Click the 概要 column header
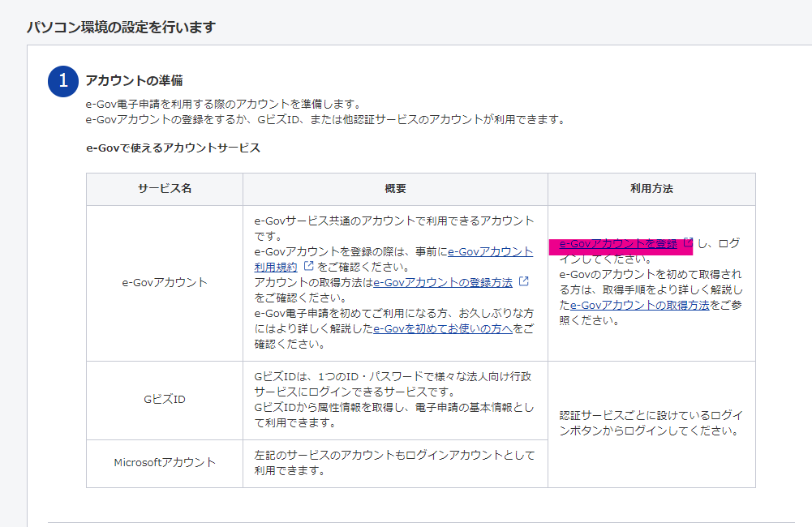Screen dimensions: 812x527 (395, 189)
